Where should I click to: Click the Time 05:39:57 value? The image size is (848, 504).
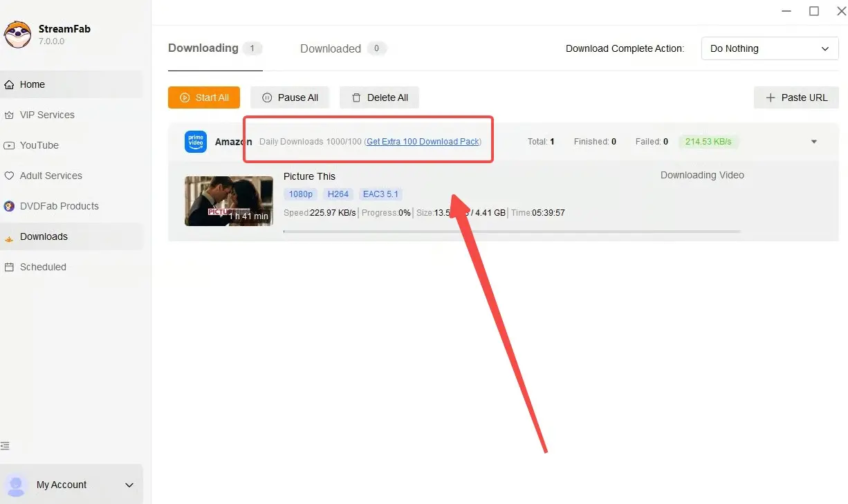pos(549,213)
